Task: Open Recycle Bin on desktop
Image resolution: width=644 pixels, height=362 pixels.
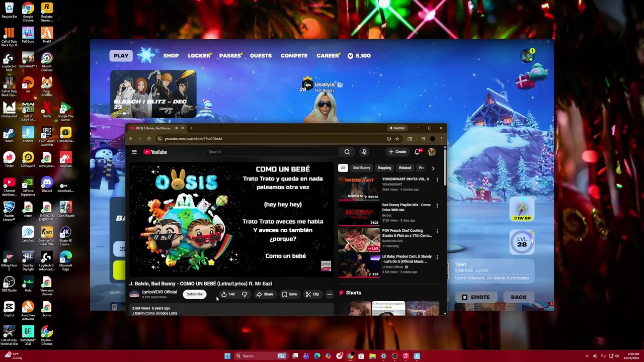Action: click(x=9, y=11)
